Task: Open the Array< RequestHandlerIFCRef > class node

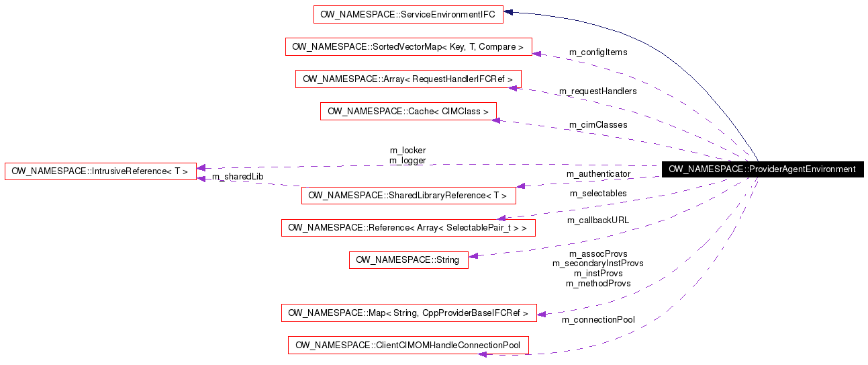Action: [408, 79]
